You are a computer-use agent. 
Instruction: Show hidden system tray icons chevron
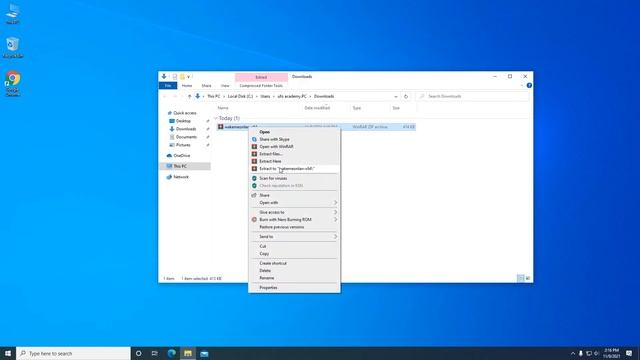[x=573, y=353]
